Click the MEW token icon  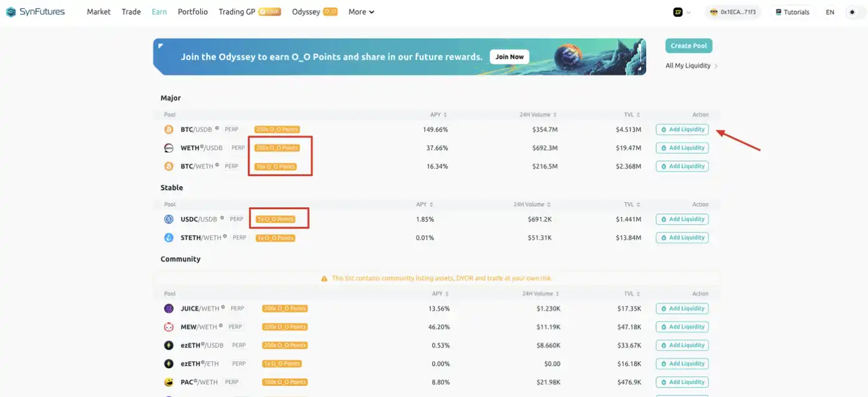(x=167, y=326)
